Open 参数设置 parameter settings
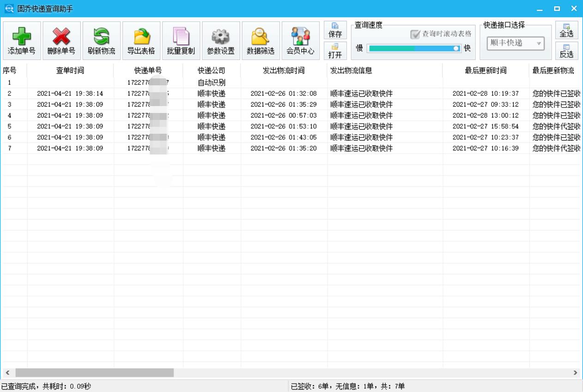 [x=221, y=40]
